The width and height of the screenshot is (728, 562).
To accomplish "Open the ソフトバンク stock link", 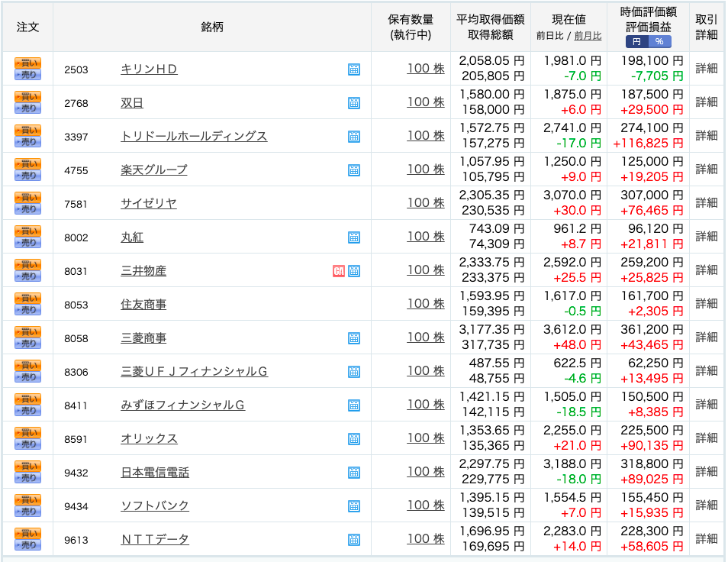I will coord(155,506).
